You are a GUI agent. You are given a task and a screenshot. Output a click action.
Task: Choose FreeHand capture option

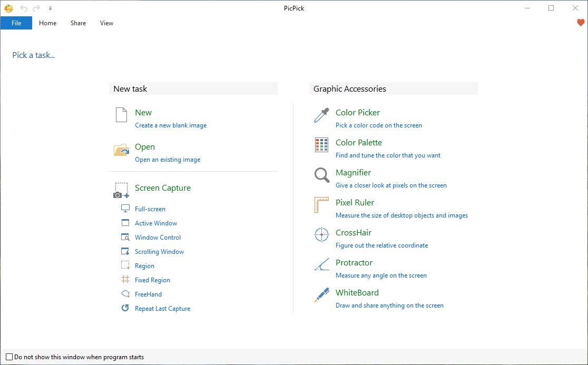click(148, 294)
